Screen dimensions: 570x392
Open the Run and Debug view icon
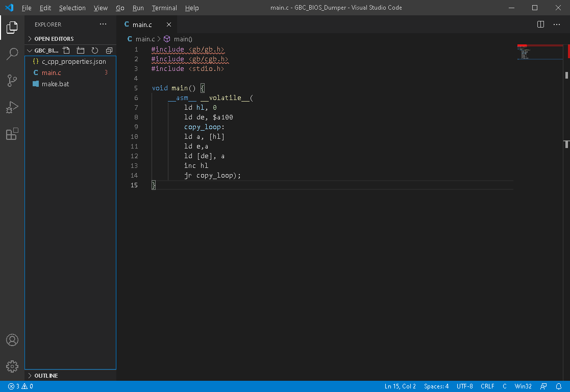12,107
